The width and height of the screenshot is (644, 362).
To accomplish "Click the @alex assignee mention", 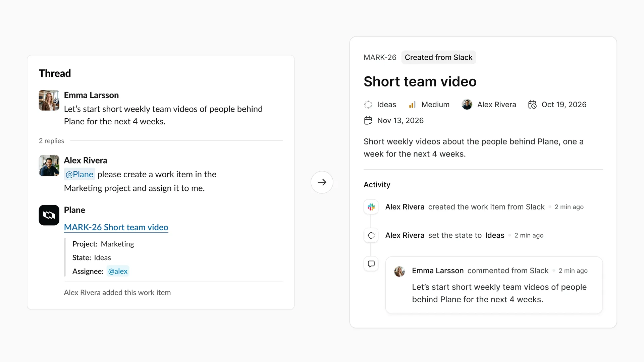I will coord(118,271).
